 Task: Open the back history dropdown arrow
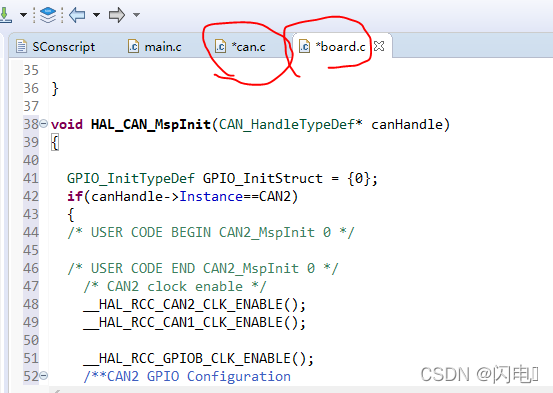pos(96,15)
